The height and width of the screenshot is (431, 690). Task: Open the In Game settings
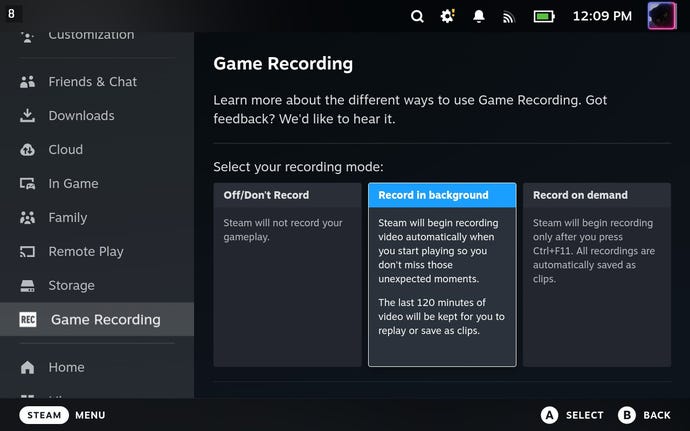pyautogui.click(x=73, y=184)
